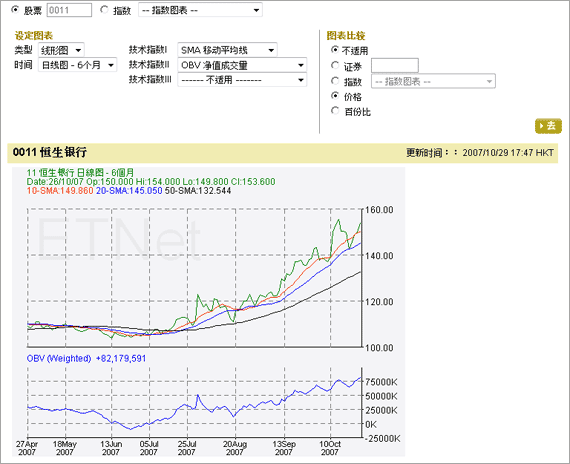This screenshot has height=464, width=570.
Task: Click the 05Jul 2007 date label
Action: click(149, 448)
